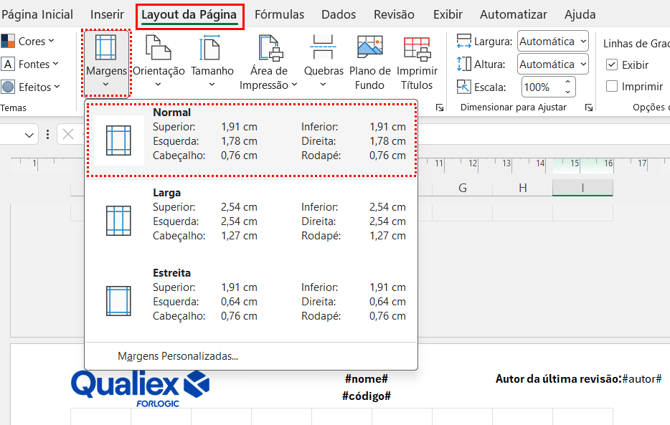Image resolution: width=670 pixels, height=425 pixels.
Task: Click the Imprimir Títulos icon
Action: click(416, 49)
